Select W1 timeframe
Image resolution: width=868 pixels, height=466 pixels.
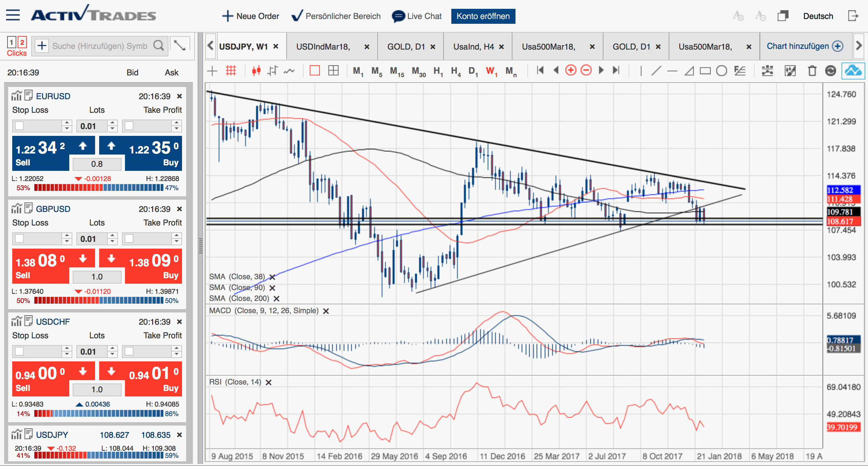click(491, 71)
